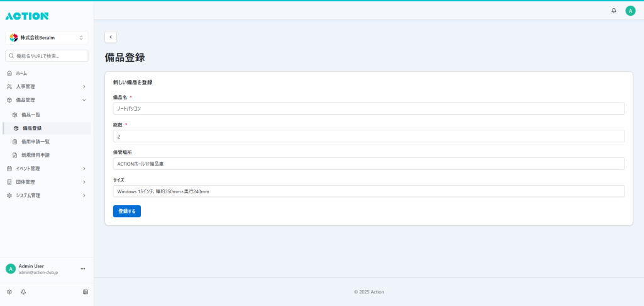Click the back arrow button above 備品登録
This screenshot has height=306, width=644.
111,37
